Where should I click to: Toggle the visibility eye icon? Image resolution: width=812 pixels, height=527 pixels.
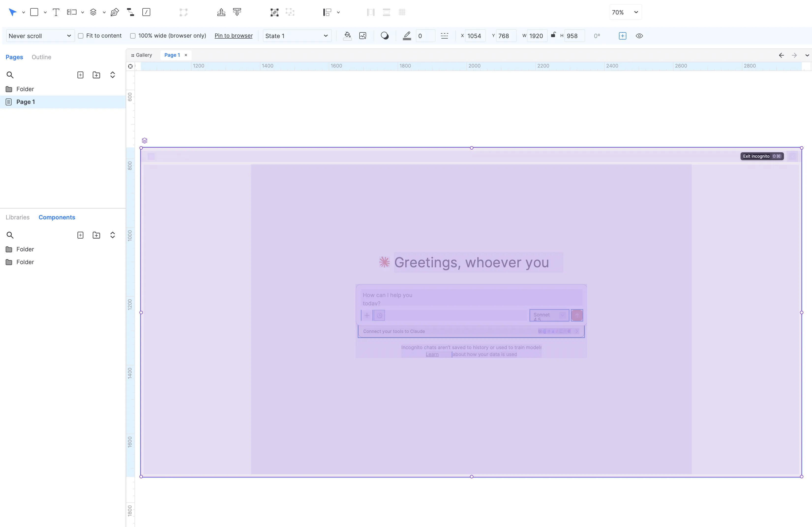point(639,36)
